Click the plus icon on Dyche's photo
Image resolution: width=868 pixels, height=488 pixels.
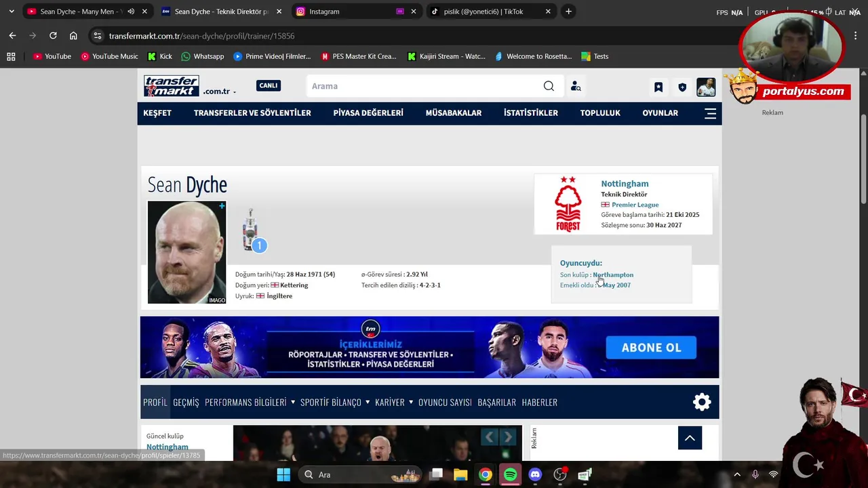point(222,206)
